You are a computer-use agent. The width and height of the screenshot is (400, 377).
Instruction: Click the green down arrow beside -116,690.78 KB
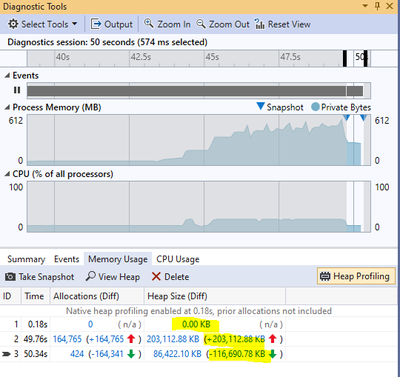click(273, 354)
